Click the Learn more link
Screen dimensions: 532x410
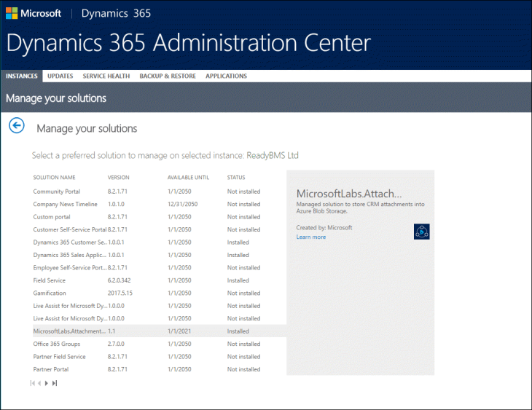(x=310, y=237)
